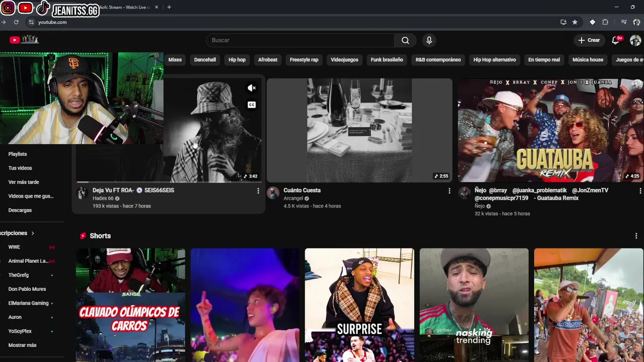Open the Cuánto Cuesta video title
The height and width of the screenshot is (362, 644).
pyautogui.click(x=302, y=191)
